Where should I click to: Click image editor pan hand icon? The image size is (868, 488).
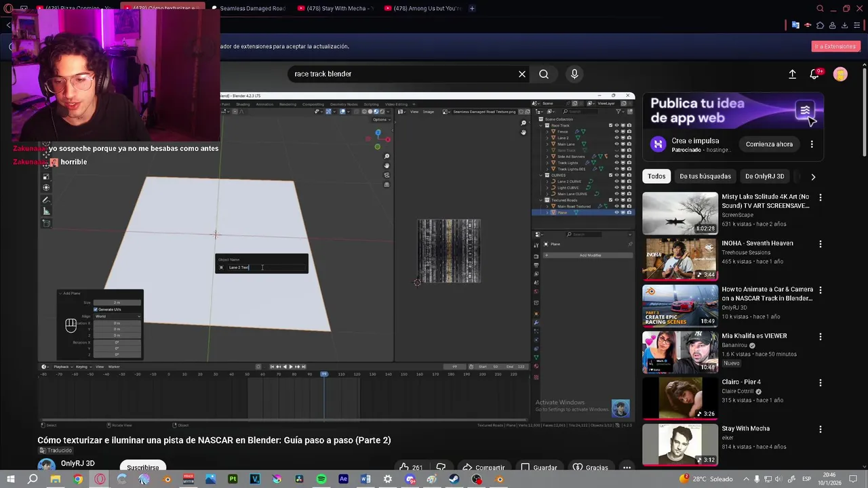click(524, 132)
